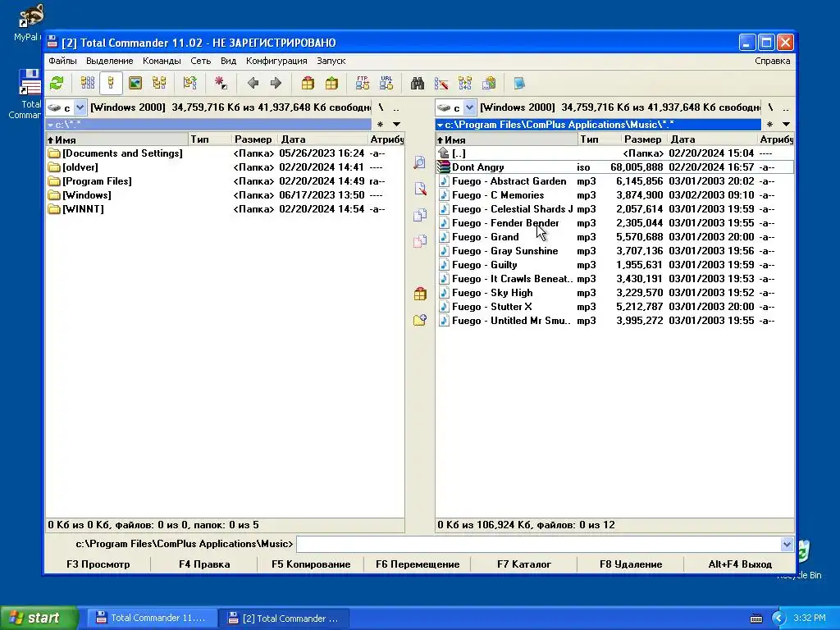
Task: Select the [WINNT] folder in left panel
Action: [225, 209]
